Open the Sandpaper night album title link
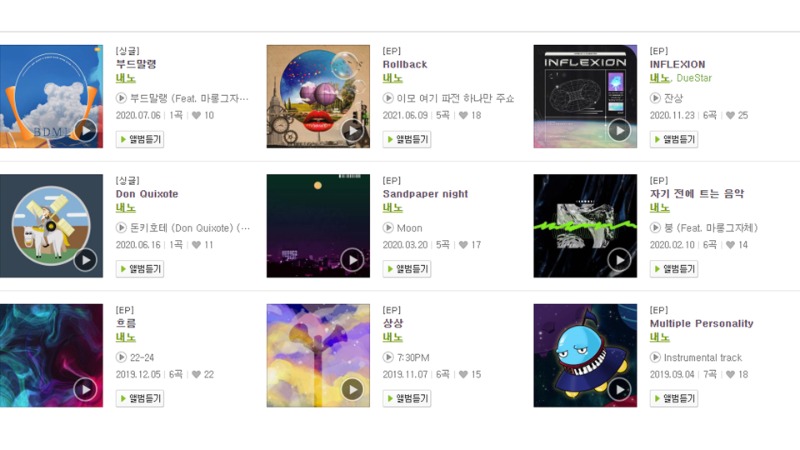This screenshot has height=450, width=800. 425,194
